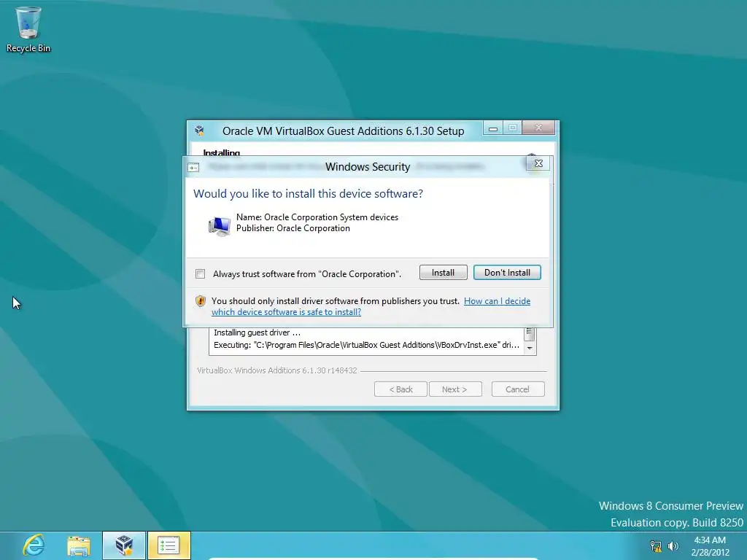The height and width of the screenshot is (560, 747).
Task: Click the log scrollbar thumb
Action: 530,332
